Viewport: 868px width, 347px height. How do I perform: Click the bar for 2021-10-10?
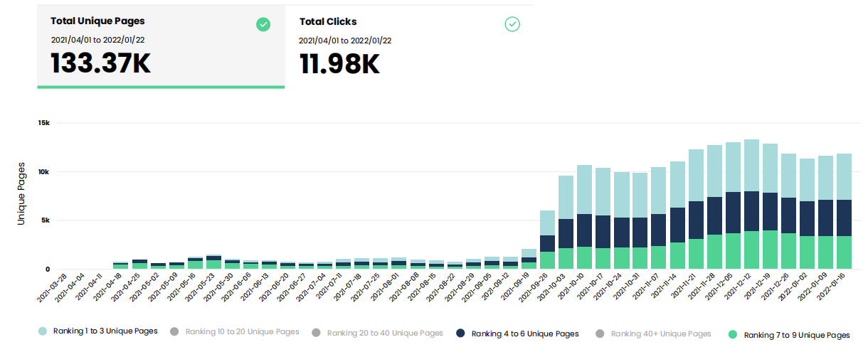click(x=584, y=217)
